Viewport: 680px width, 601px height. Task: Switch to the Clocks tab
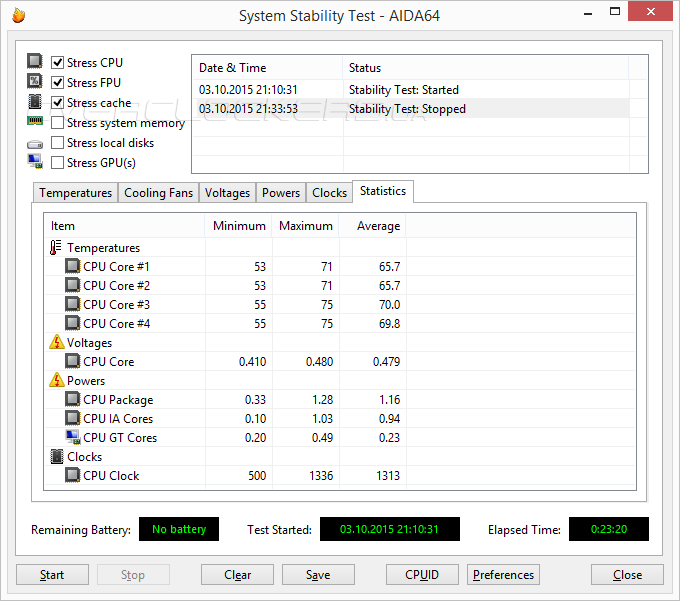point(329,193)
